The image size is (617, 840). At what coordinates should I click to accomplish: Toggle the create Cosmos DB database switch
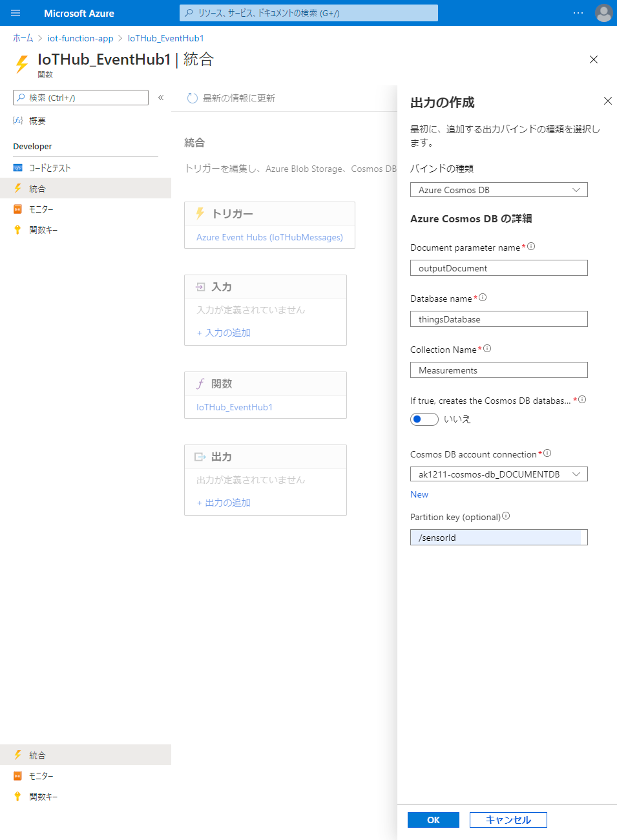(424, 419)
